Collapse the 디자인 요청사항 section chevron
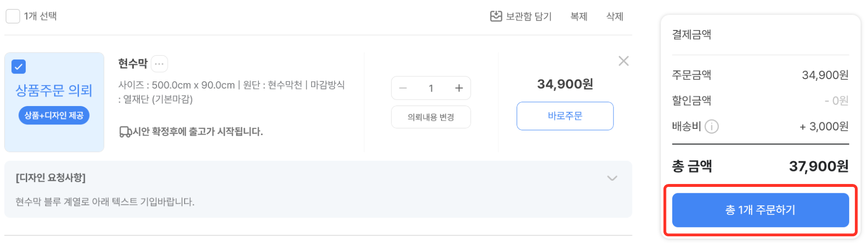 tap(612, 178)
